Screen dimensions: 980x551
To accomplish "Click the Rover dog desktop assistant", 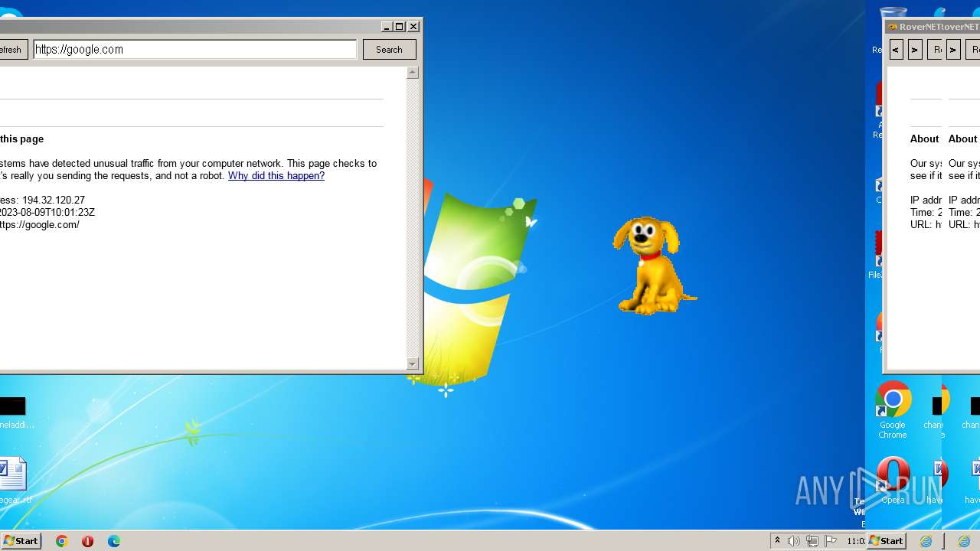I will tap(654, 266).
